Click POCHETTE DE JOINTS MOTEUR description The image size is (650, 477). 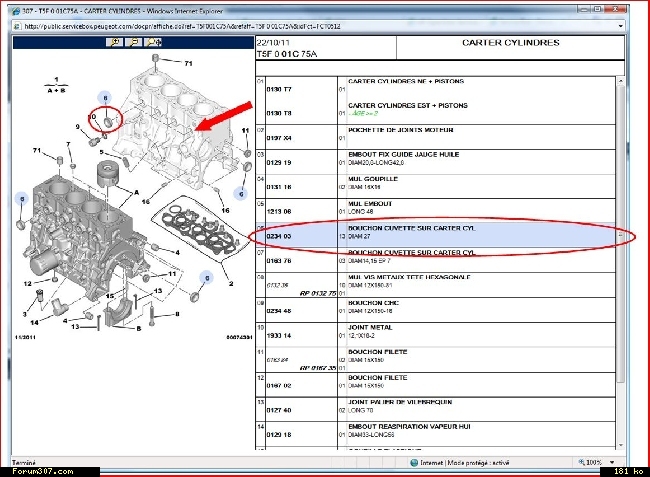(401, 130)
